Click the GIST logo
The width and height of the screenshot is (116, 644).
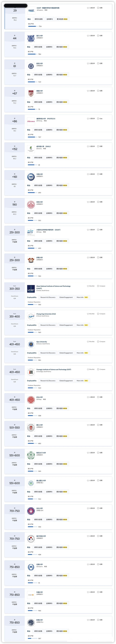(x=31, y=372)
